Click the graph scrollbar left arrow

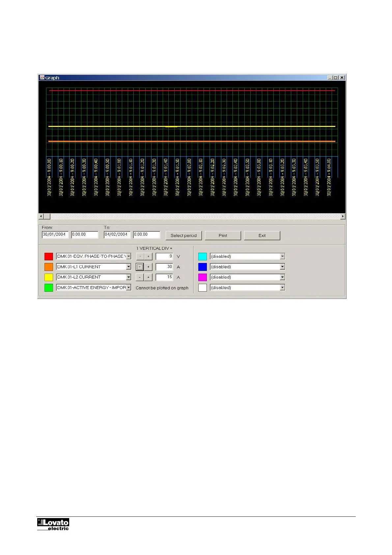tap(41, 216)
